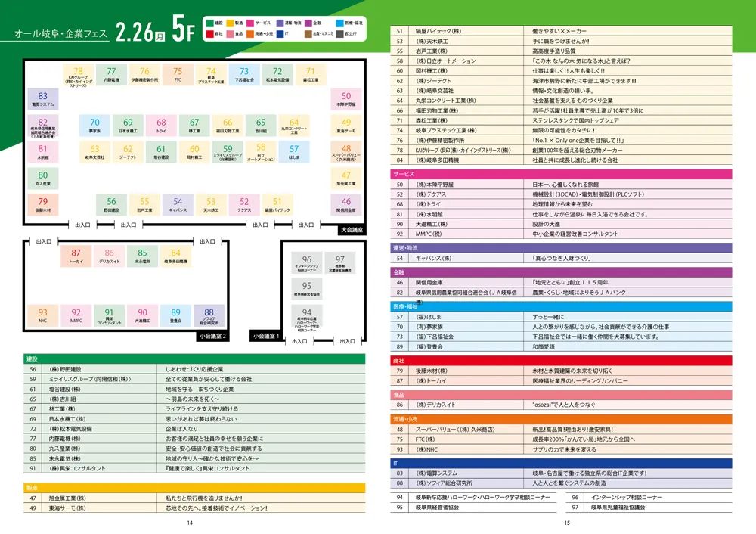The image size is (756, 534).
Task: Click list row 56 (株)野田建設
Action: click(194, 369)
